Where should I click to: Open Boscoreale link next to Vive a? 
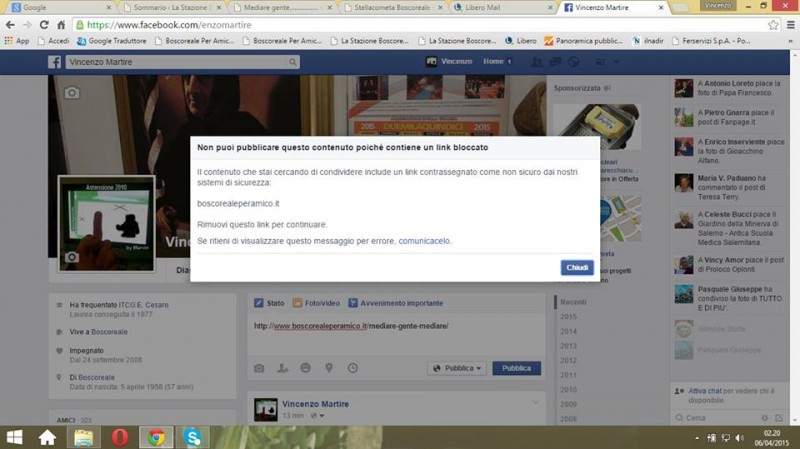[109, 332]
